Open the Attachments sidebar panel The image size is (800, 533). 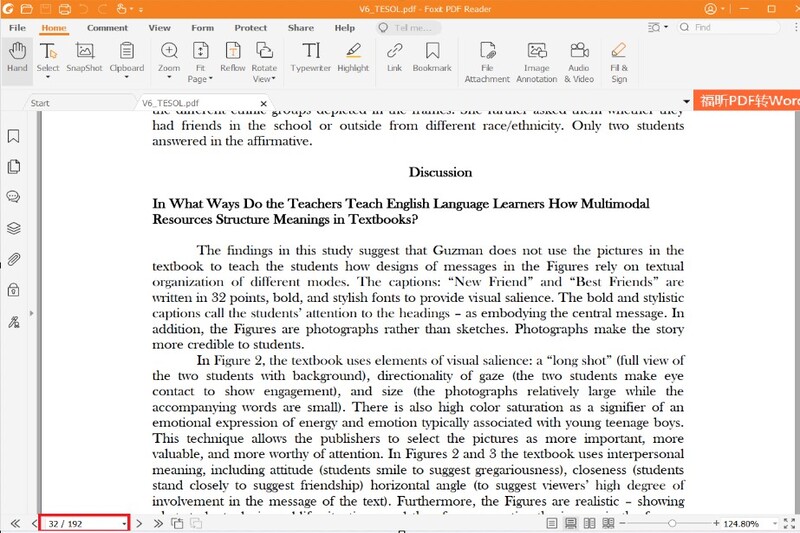click(x=14, y=259)
